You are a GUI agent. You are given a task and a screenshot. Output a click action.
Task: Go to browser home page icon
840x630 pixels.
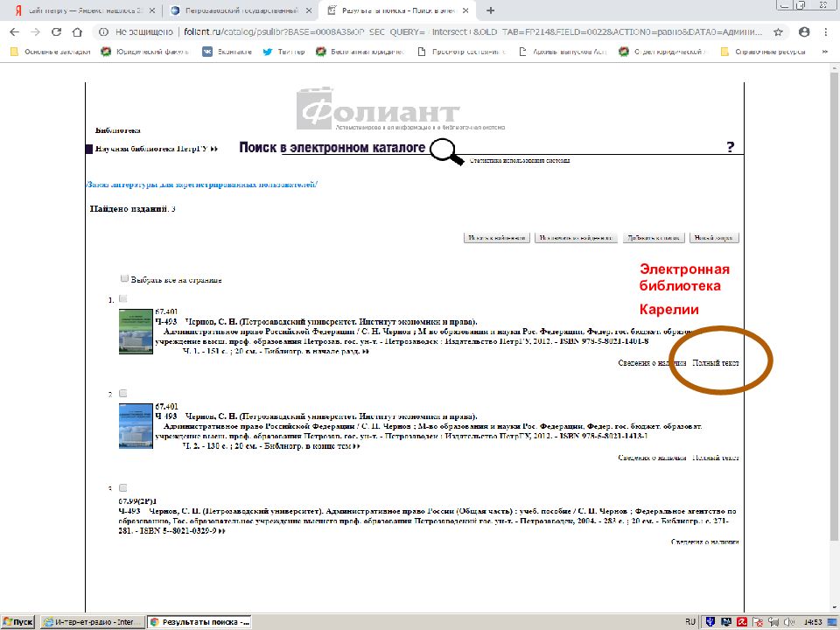tap(77, 31)
